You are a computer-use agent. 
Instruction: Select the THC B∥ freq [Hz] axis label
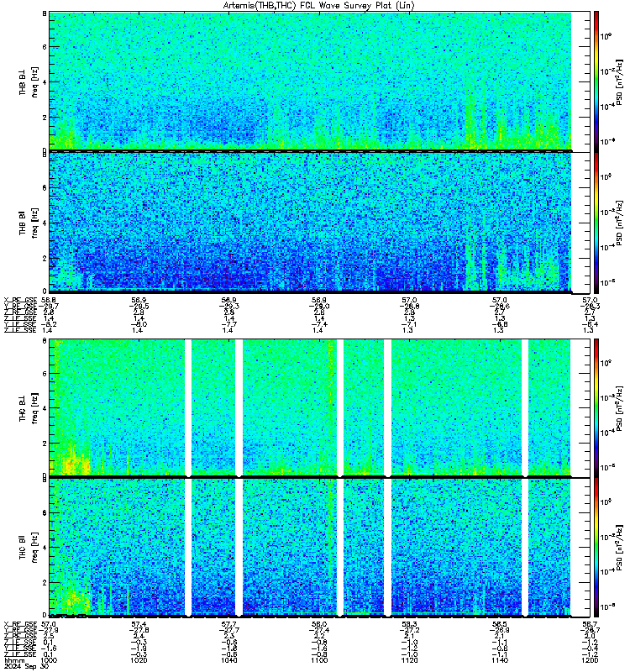[x=29, y=548]
